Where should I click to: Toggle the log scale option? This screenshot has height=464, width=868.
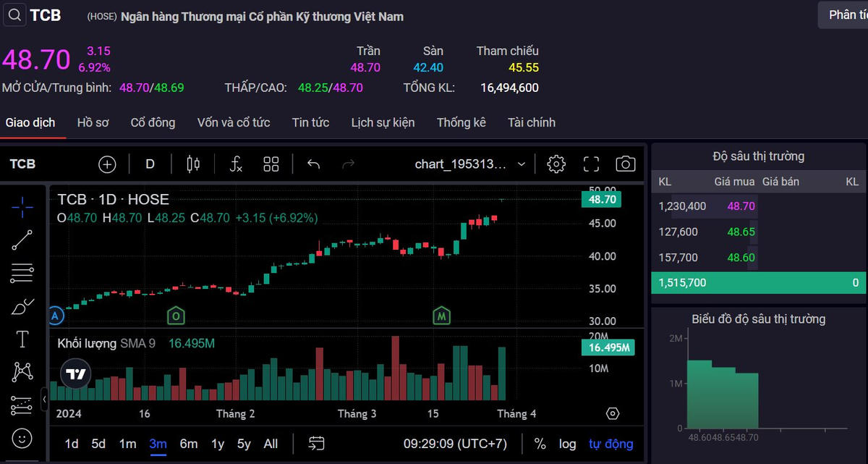[568, 444]
